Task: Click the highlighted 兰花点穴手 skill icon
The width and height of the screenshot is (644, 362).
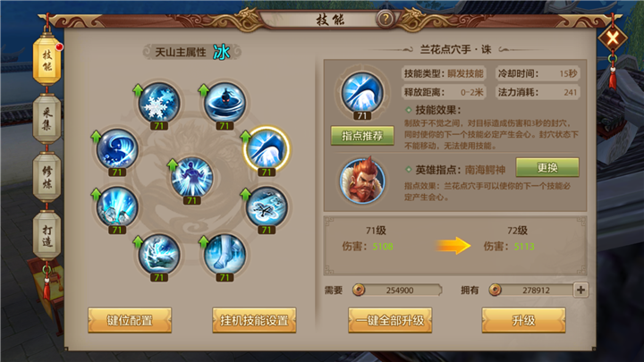Action: pyautogui.click(x=267, y=149)
